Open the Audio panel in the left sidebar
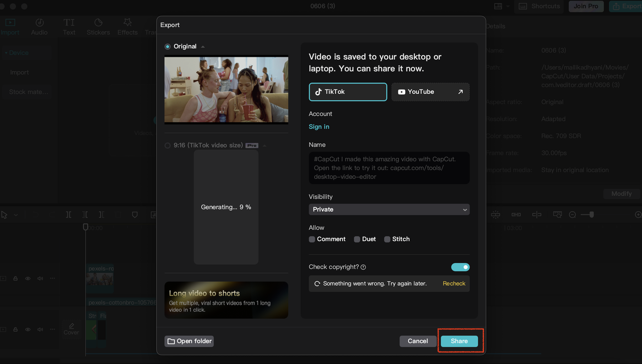 coord(39,26)
